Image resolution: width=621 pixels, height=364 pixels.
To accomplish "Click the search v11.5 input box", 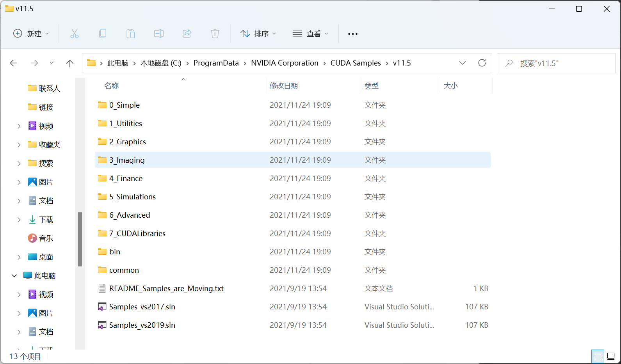I will [556, 63].
